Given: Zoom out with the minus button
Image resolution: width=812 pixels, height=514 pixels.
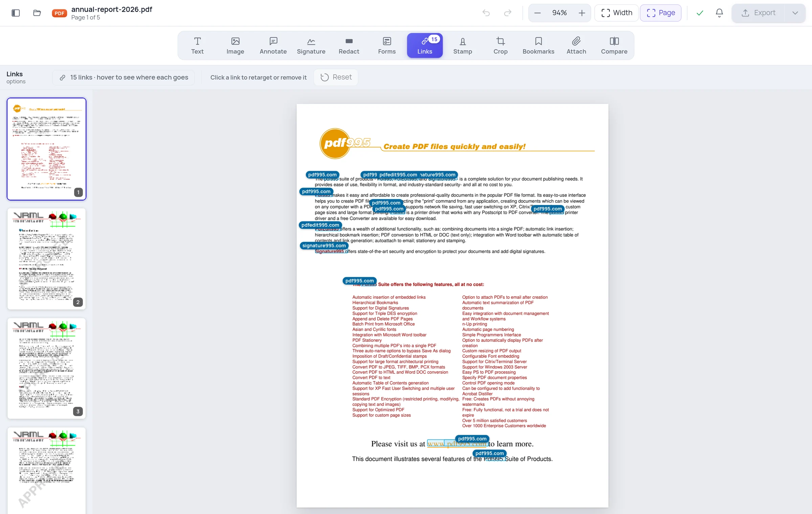Looking at the screenshot, I should coord(537,13).
